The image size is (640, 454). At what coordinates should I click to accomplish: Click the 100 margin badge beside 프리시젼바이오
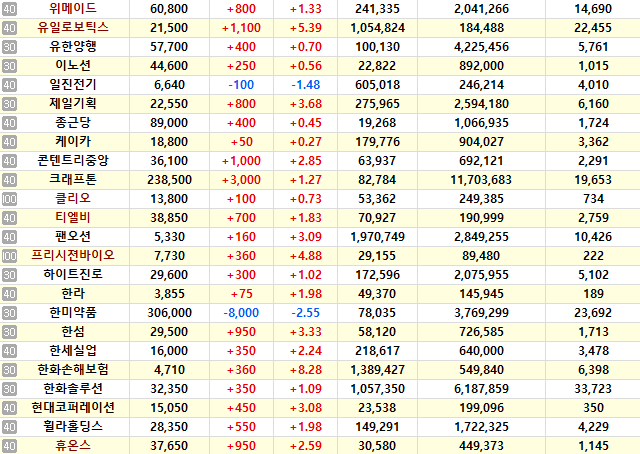click(x=9, y=256)
